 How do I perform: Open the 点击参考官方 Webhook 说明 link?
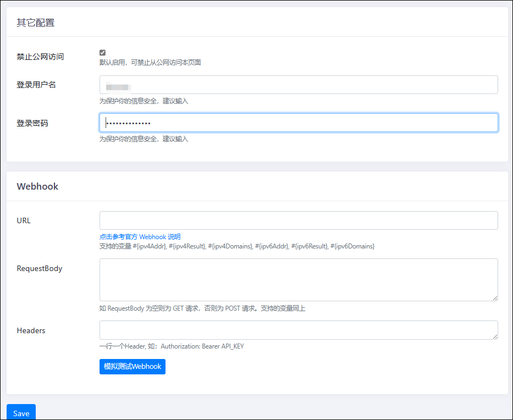[x=140, y=236]
